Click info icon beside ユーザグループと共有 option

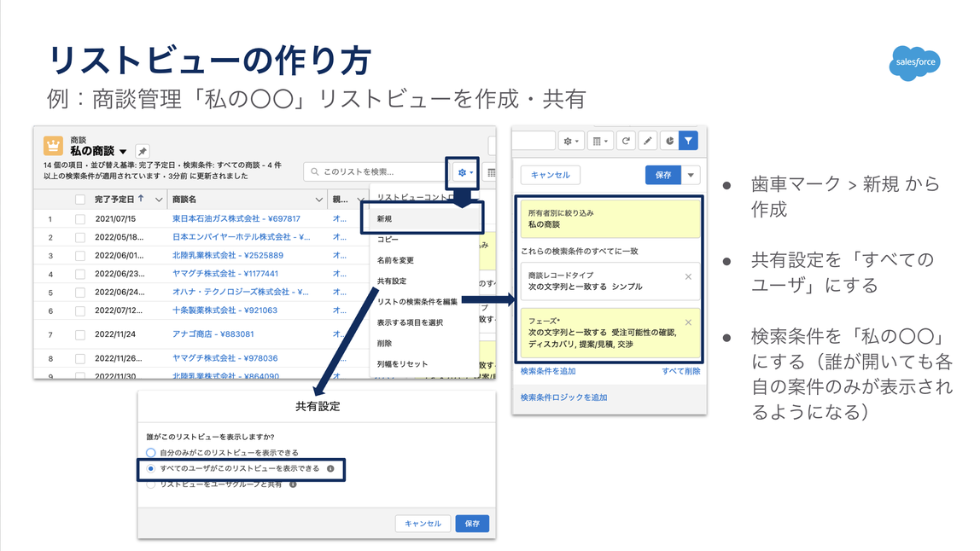point(293,484)
